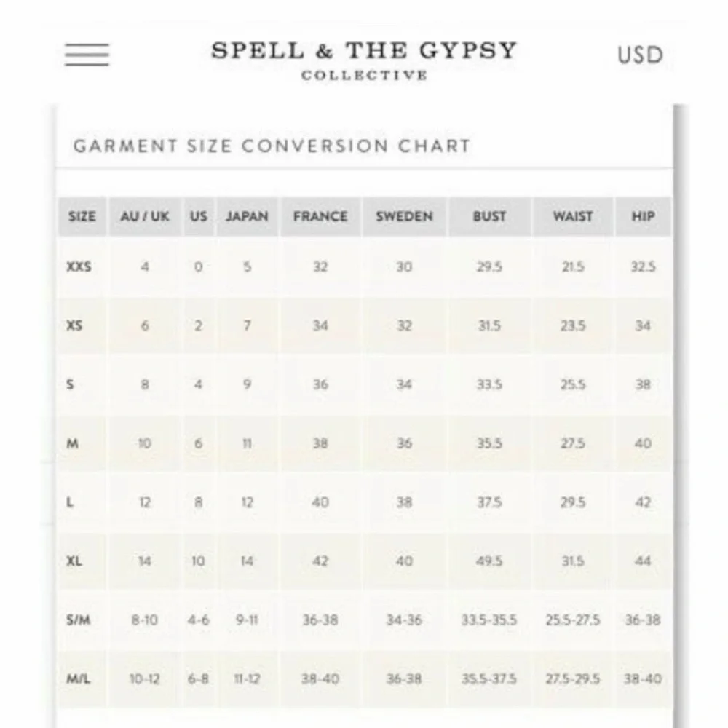Select the M/L size row label
This screenshot has width=728, height=728.
coord(78,678)
